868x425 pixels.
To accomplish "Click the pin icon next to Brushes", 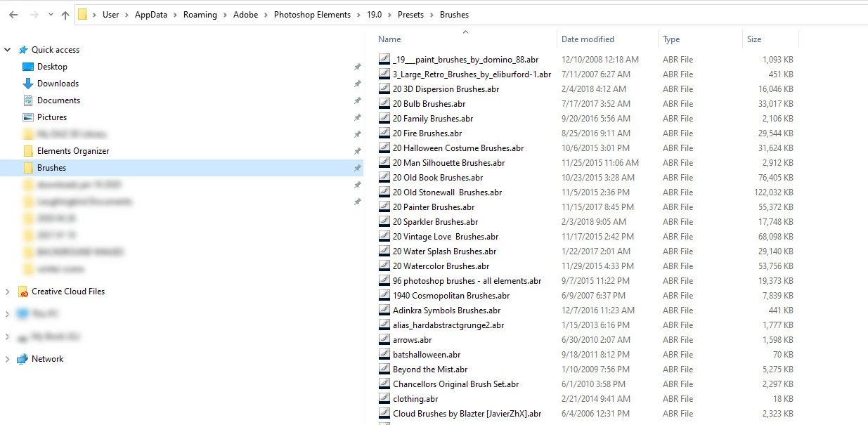I will coord(357,168).
